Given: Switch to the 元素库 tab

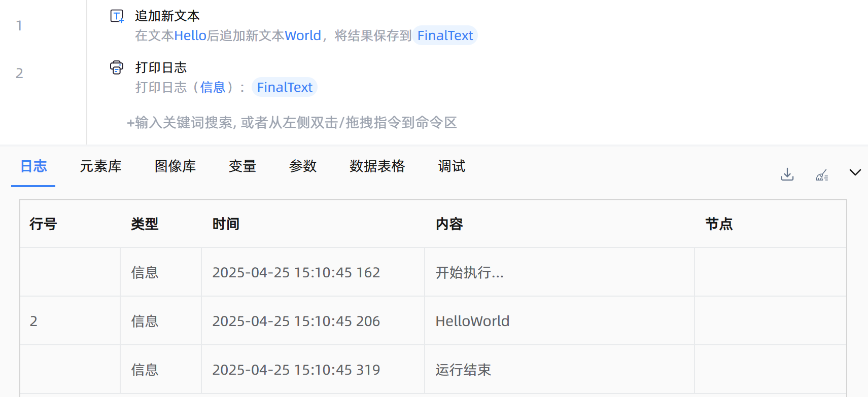Looking at the screenshot, I should (100, 166).
